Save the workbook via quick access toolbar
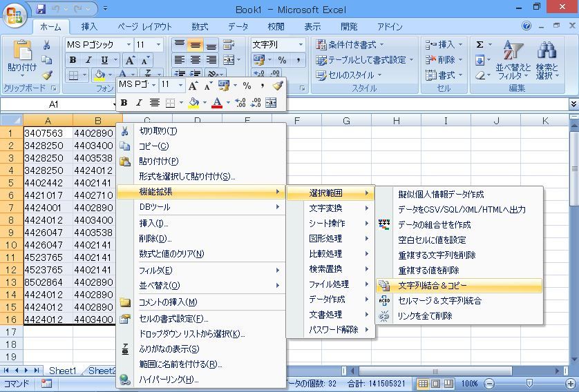The width and height of the screenshot is (579, 392). [x=41, y=8]
